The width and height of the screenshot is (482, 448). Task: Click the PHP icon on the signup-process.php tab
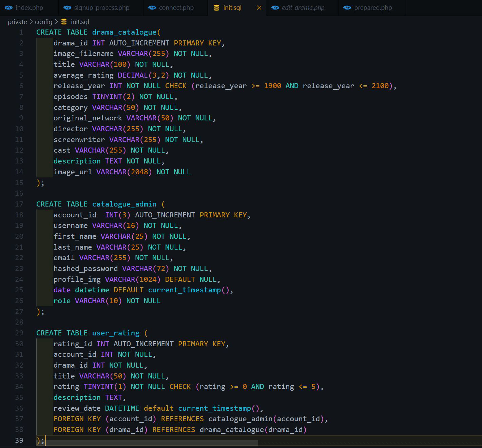point(68,7)
